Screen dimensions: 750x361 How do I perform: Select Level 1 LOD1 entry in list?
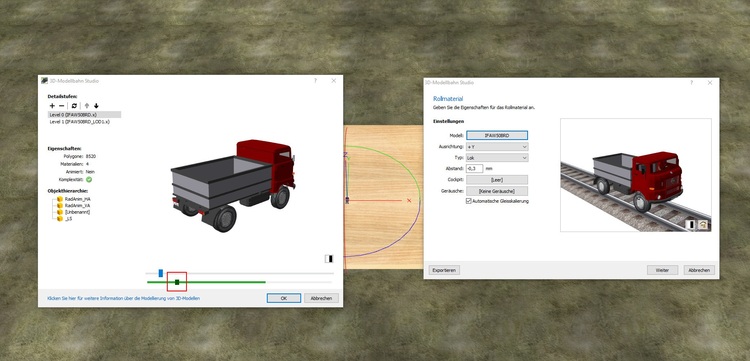coord(79,122)
